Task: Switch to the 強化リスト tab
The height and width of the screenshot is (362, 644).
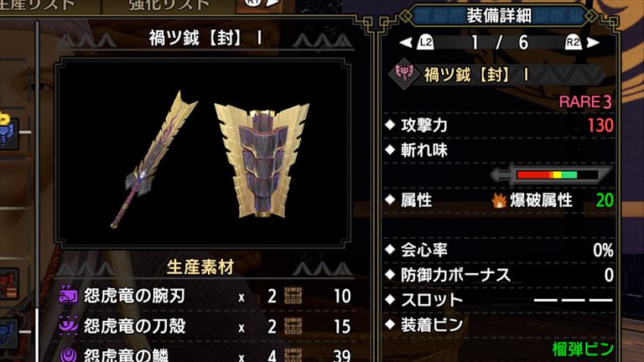Action: pos(169,5)
